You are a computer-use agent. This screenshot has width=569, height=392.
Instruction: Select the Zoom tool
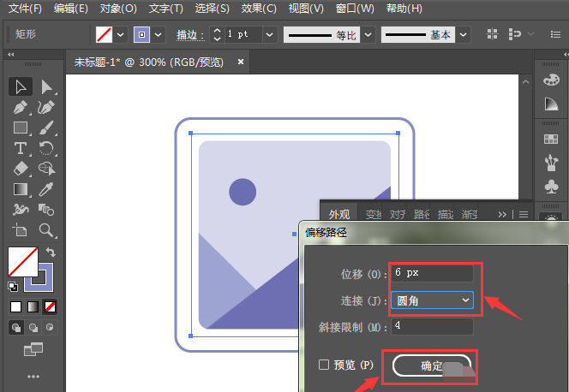pos(46,230)
